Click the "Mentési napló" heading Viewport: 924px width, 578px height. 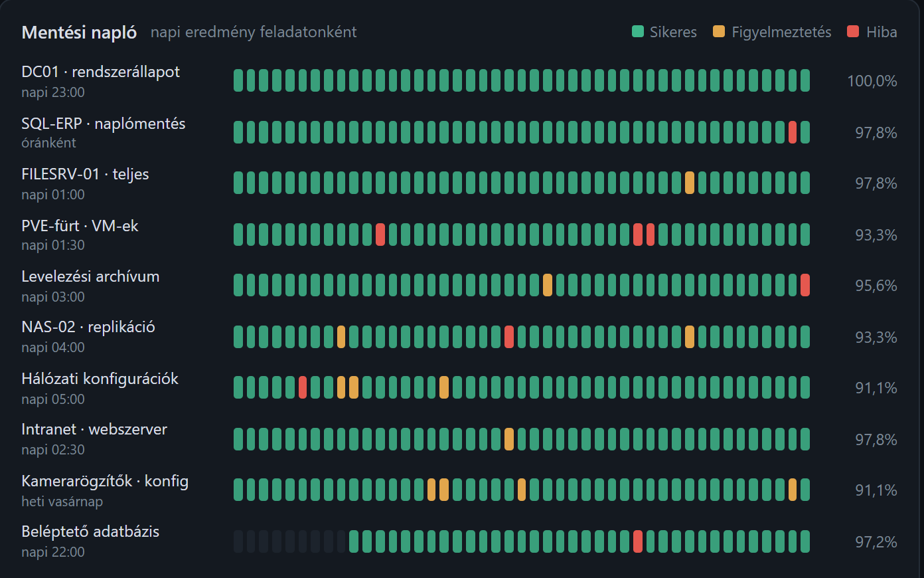(79, 32)
